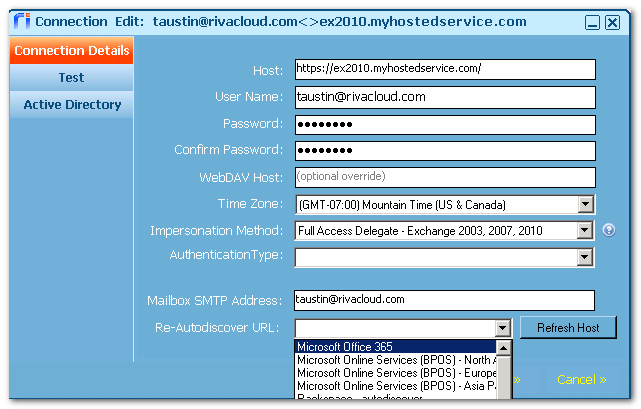The height and width of the screenshot is (409, 641).
Task: Click into the Host URL field
Action: [445, 70]
